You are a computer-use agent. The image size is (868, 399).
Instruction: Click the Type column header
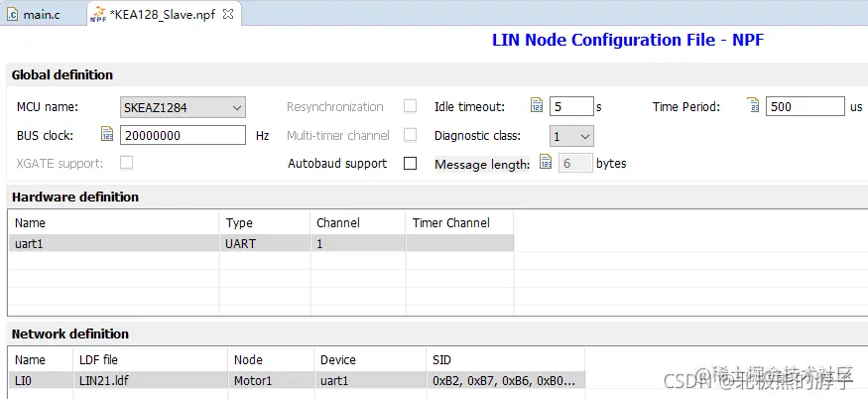coord(265,222)
